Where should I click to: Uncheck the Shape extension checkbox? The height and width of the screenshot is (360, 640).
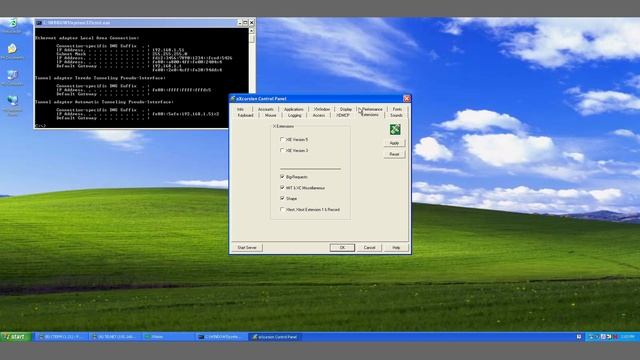pos(282,198)
